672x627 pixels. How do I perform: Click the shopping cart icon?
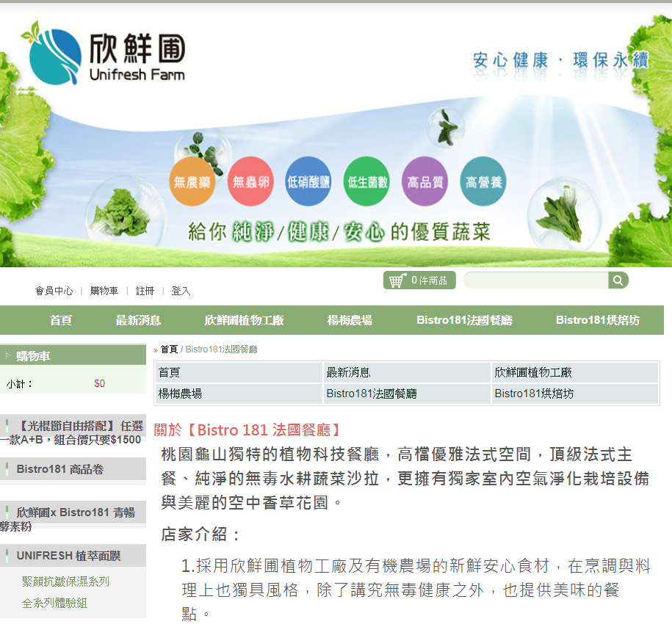coord(397,280)
